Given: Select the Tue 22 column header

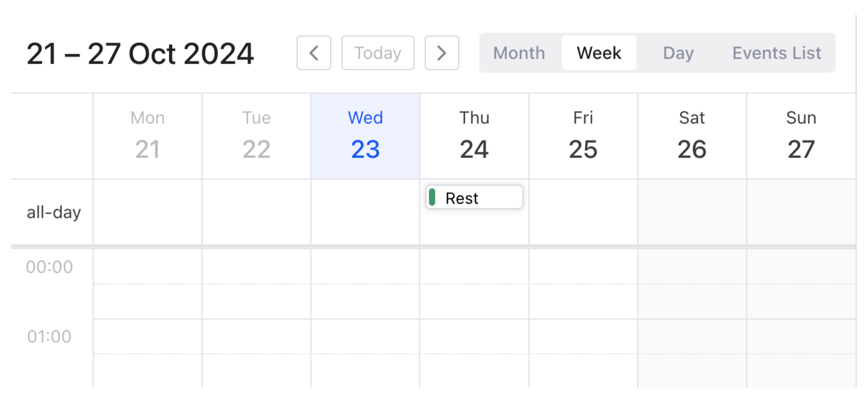Looking at the screenshot, I should (256, 136).
